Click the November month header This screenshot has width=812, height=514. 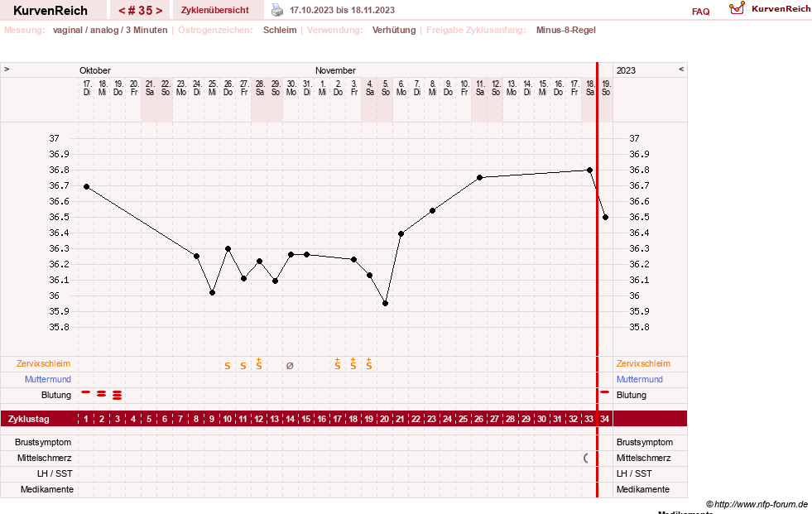(x=335, y=70)
